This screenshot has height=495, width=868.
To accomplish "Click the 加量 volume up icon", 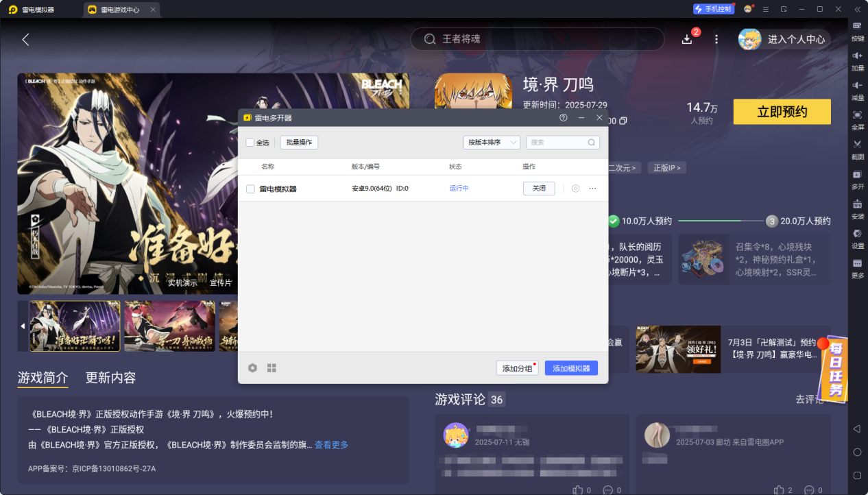I will (x=857, y=56).
